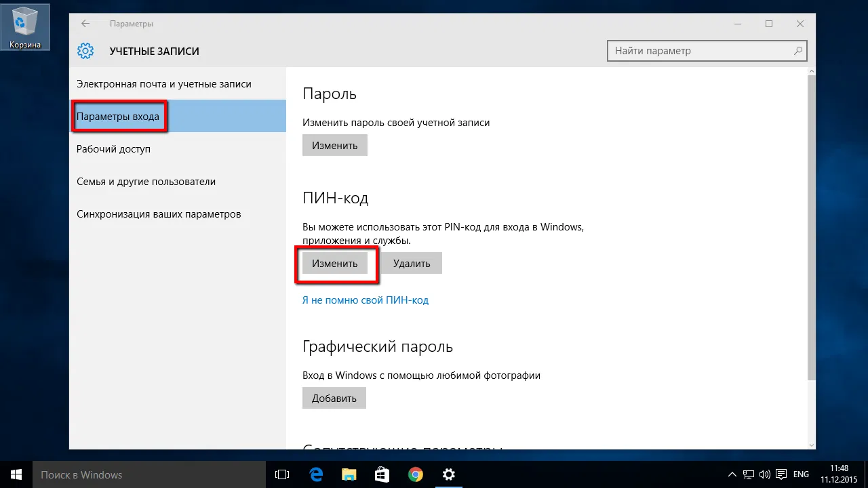Go back using the arrow in Settings title bar
868x488 pixels.
[85, 24]
